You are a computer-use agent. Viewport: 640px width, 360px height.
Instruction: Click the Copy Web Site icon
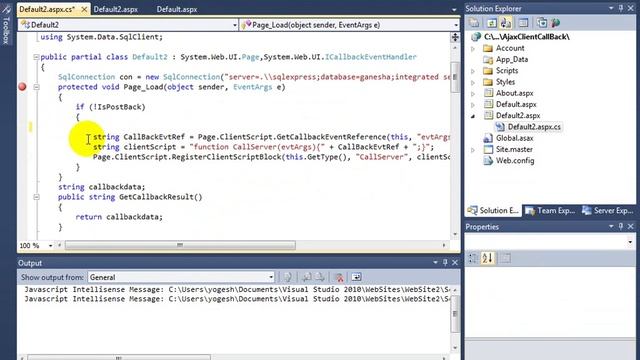click(542, 23)
